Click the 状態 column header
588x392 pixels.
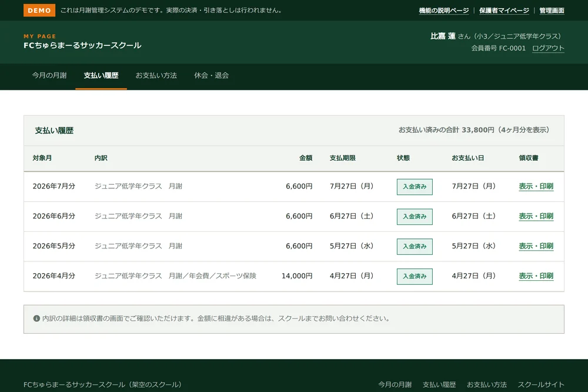click(x=403, y=158)
